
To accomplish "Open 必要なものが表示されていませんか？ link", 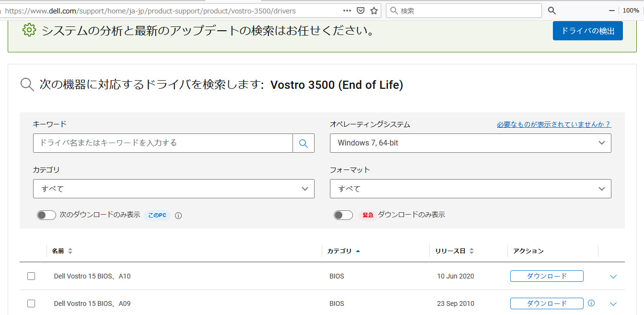I will coord(554,124).
